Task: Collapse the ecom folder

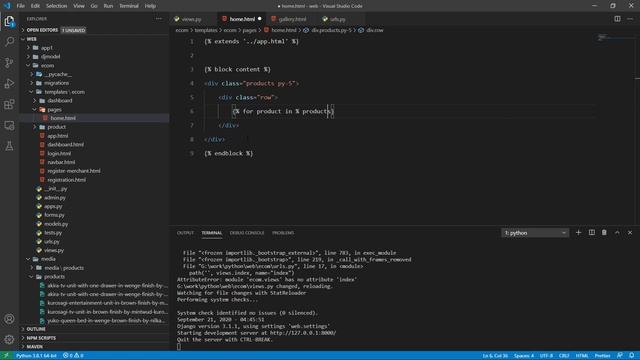Action: pyautogui.click(x=95, y=65)
